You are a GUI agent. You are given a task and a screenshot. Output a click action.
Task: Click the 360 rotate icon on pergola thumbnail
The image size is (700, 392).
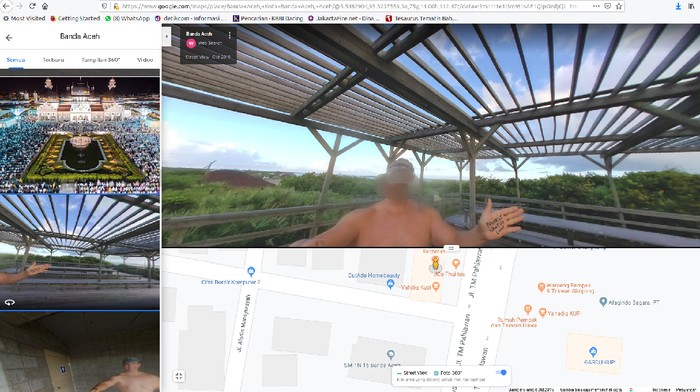pos(10,302)
